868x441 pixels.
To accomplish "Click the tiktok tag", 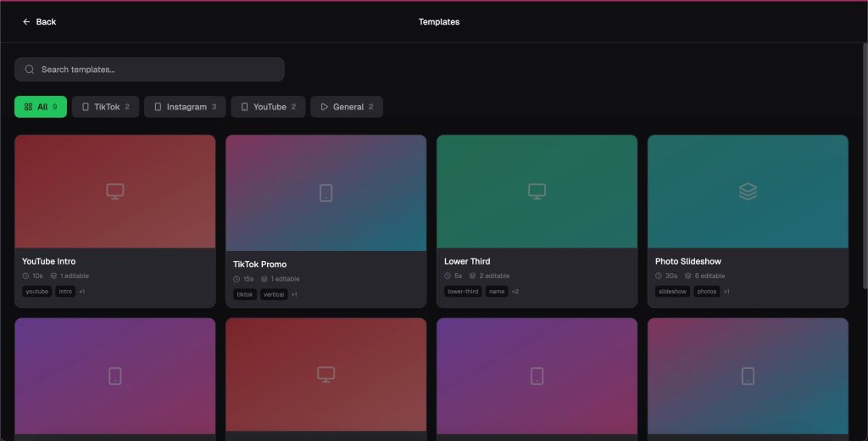I will click(245, 295).
